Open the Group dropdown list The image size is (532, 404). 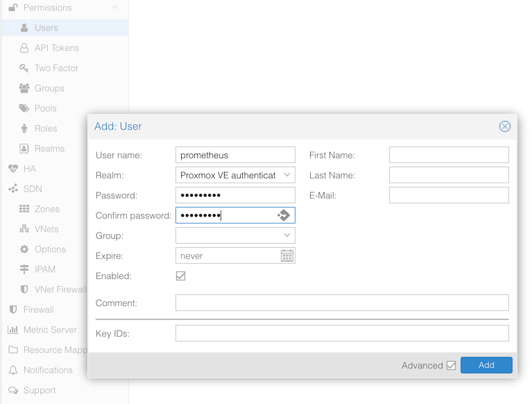click(287, 235)
